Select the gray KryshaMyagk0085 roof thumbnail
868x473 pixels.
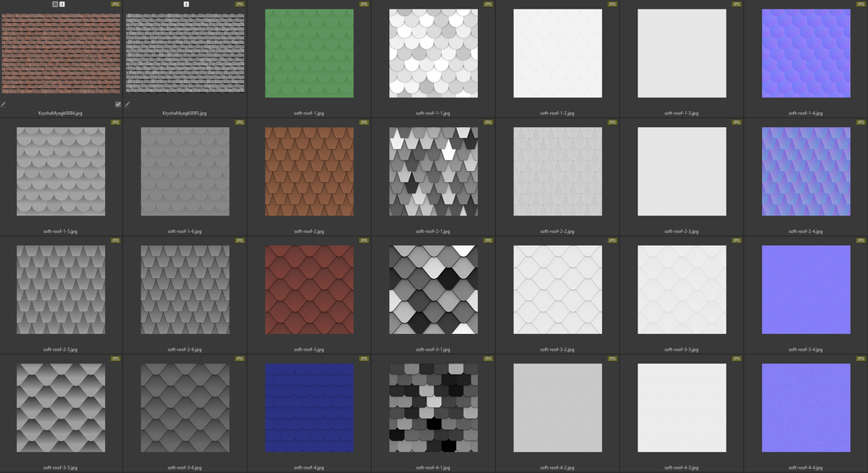[x=185, y=53]
